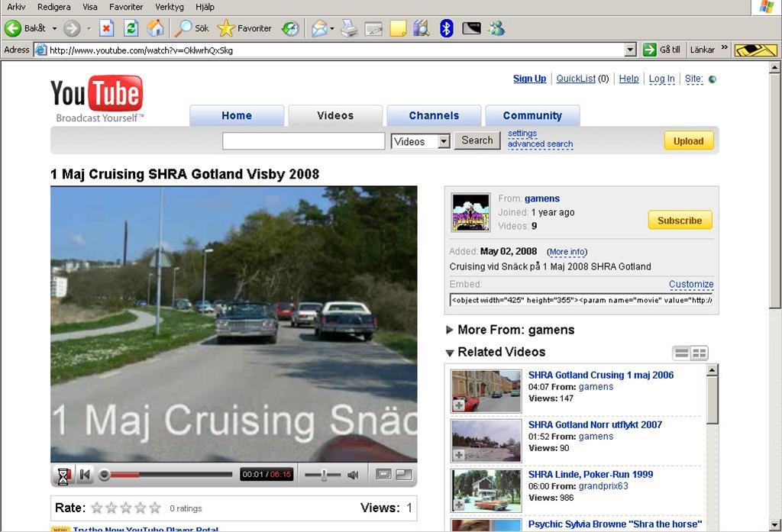Switch to the Home tab
Screen dimensions: 782x532
[x=237, y=116]
